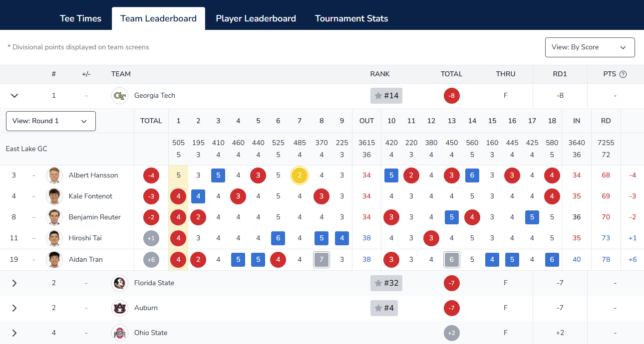
Task: Click the Auburn team logo
Action: 120,308
